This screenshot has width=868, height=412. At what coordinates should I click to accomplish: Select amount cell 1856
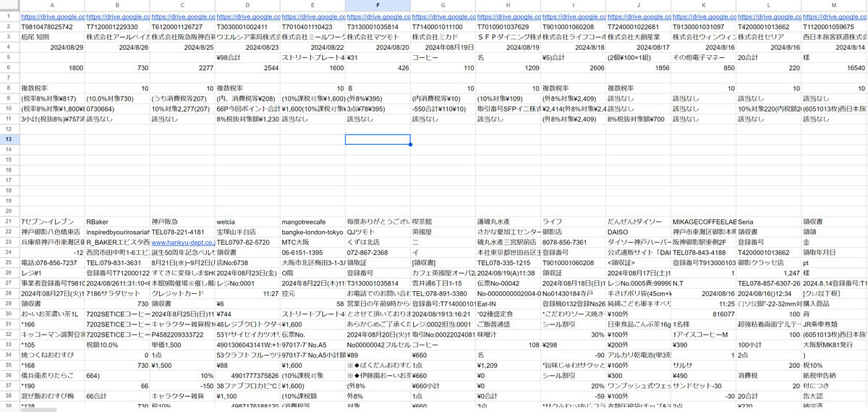tap(638, 67)
